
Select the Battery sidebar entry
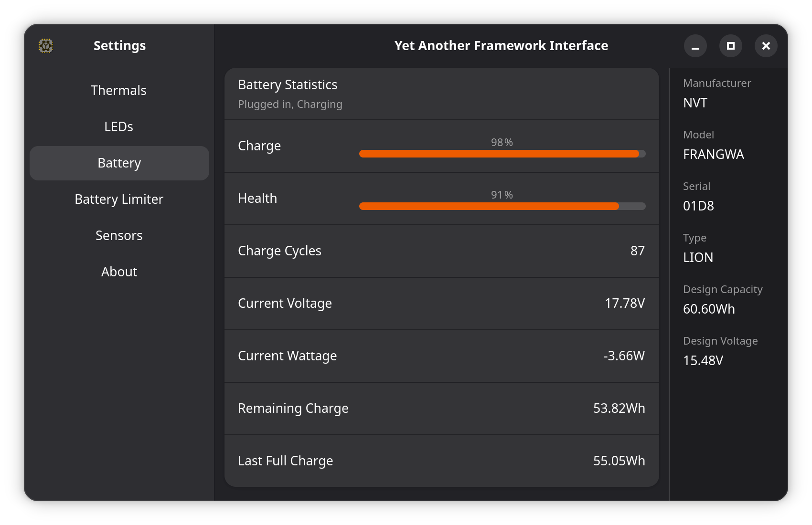118,163
